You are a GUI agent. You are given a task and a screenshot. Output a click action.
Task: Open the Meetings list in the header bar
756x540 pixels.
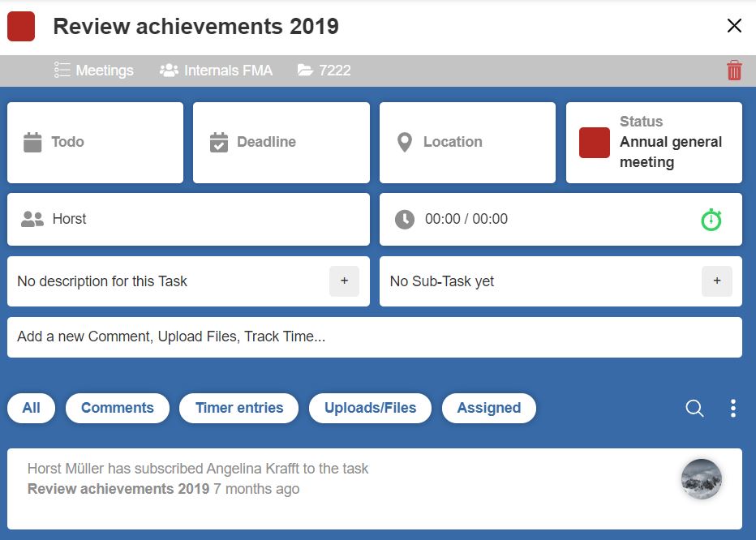pos(93,71)
